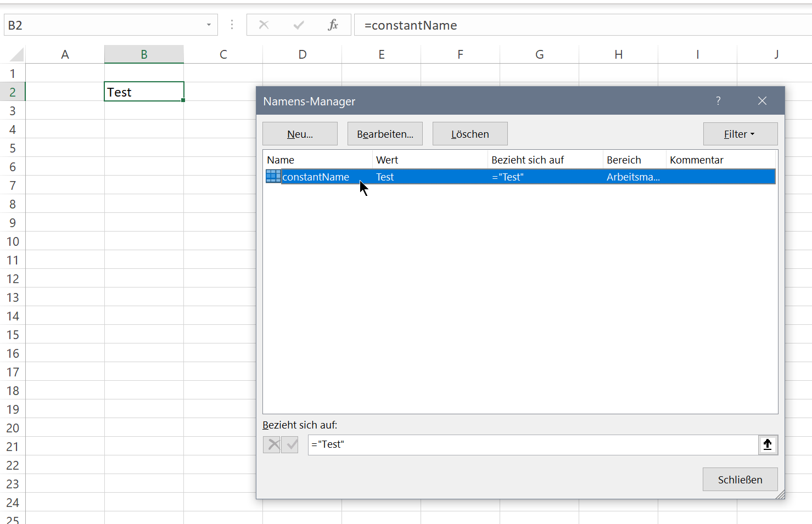Click the Wert value Test in list
The height and width of the screenshot is (524, 812).
pyautogui.click(x=385, y=177)
